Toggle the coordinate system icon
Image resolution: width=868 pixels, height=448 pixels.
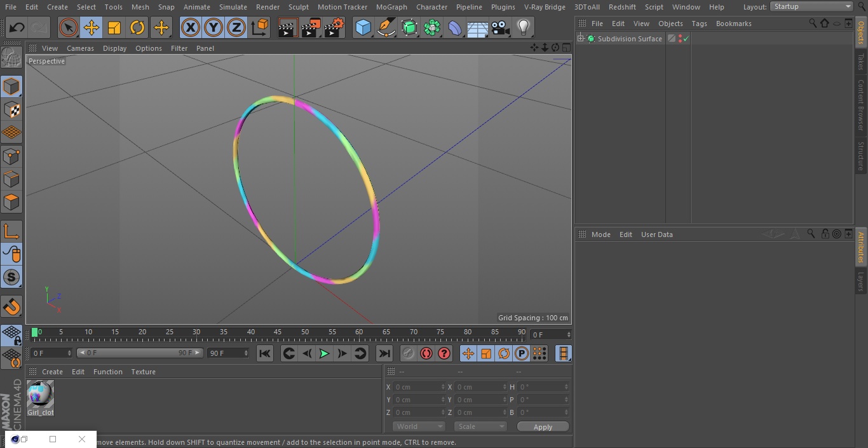[x=259, y=28]
